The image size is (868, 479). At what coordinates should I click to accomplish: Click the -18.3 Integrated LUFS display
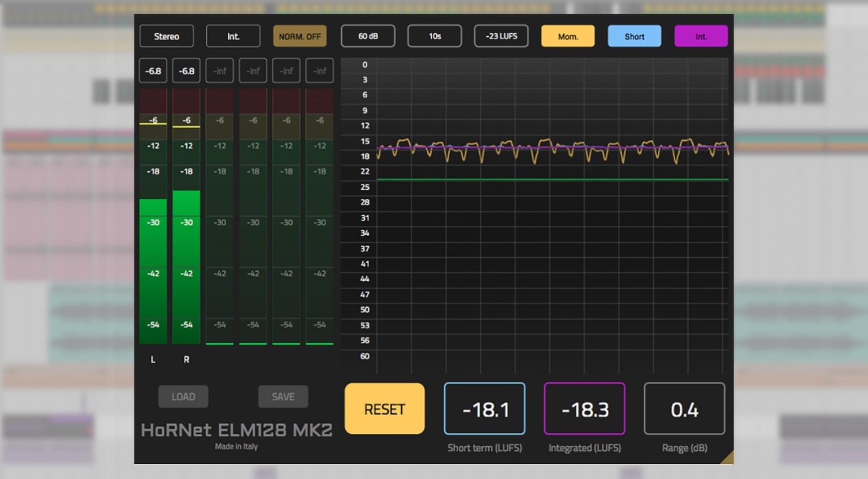point(584,408)
